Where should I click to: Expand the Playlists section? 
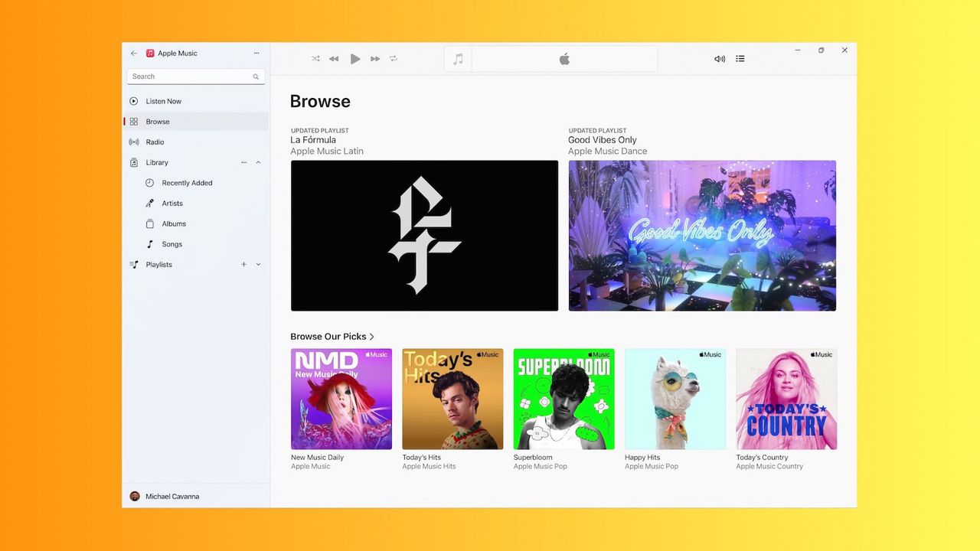coord(258,264)
